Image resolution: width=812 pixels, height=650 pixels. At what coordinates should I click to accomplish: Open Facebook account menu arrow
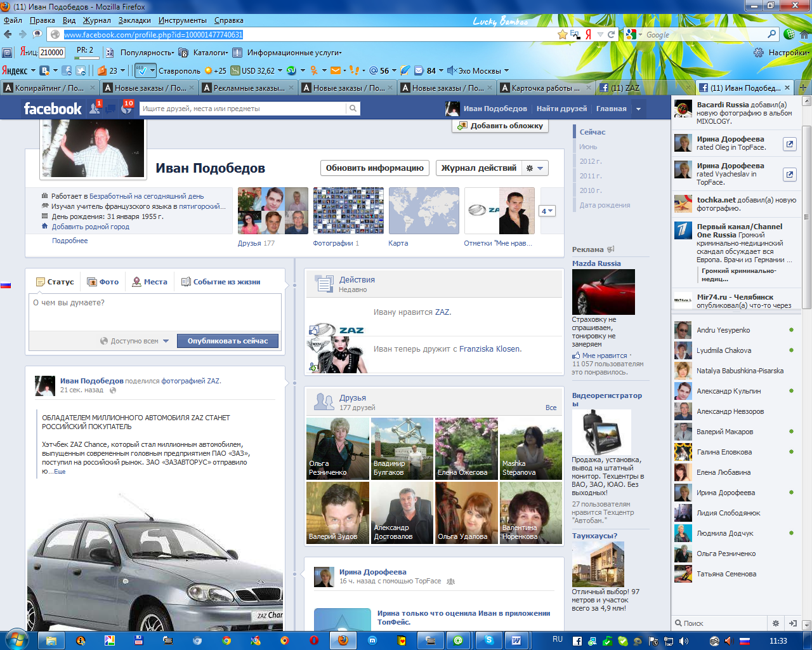point(638,109)
